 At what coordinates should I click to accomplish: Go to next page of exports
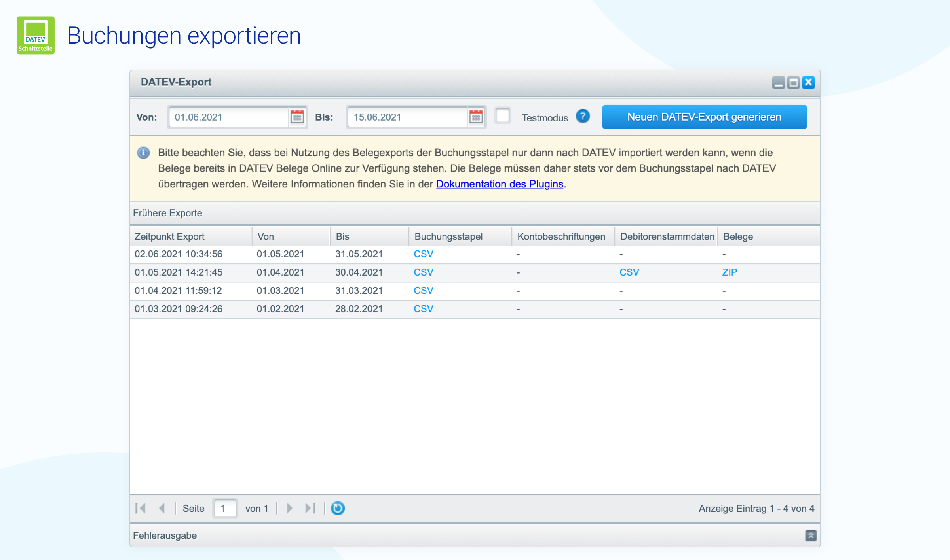(x=290, y=508)
